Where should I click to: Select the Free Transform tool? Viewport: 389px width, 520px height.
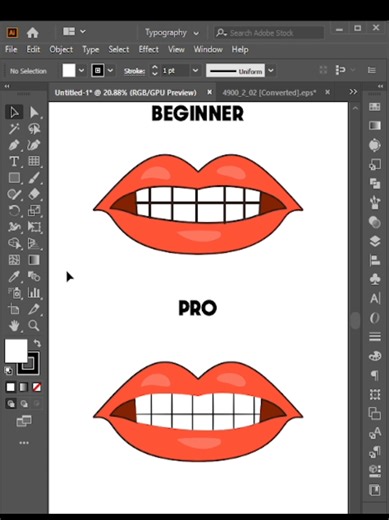point(34,227)
